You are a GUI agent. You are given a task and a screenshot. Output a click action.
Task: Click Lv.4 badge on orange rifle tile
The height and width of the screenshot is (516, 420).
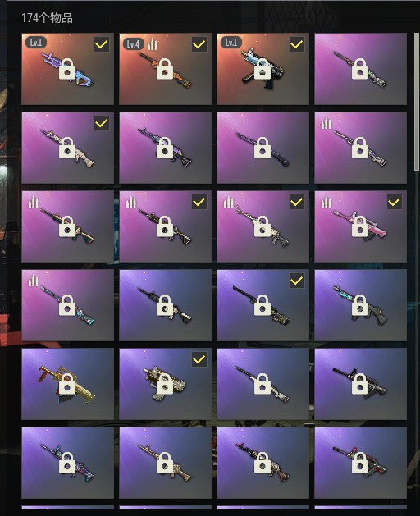click(133, 43)
